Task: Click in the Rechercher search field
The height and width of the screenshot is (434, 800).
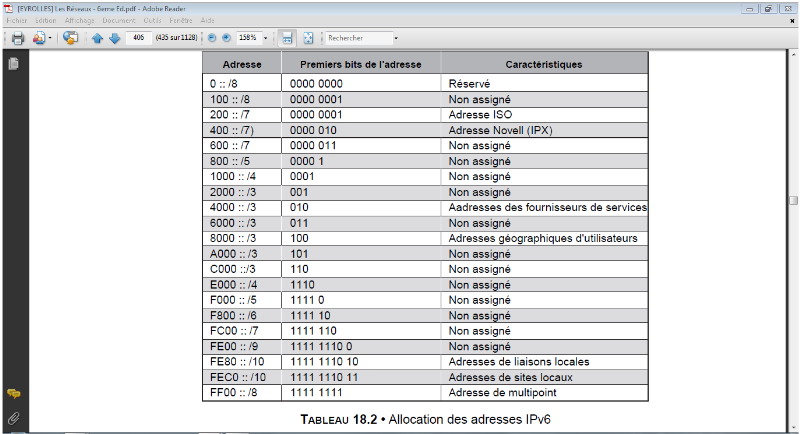Action: [x=357, y=38]
